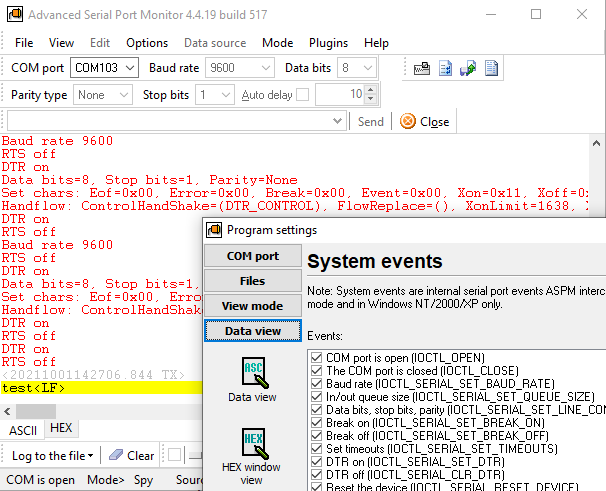Select the highlighted test<LF> line

[x=101, y=388]
